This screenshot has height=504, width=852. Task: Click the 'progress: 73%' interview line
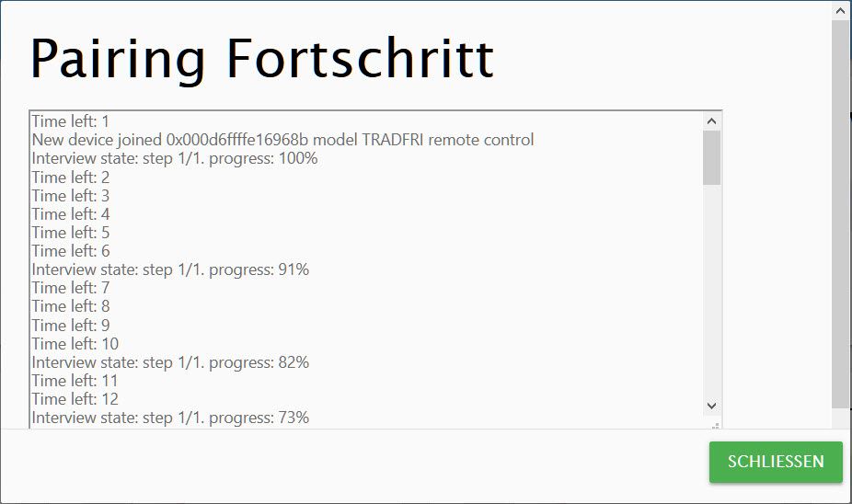click(170, 418)
